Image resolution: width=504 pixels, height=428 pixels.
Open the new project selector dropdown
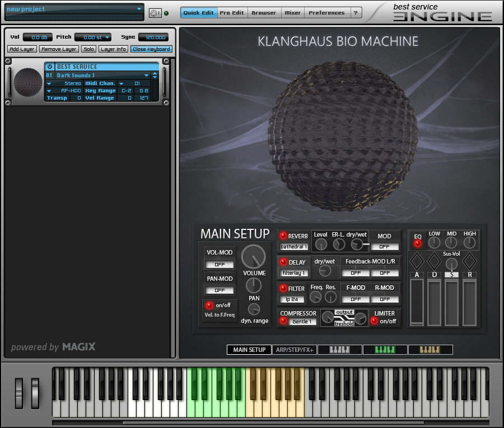click(139, 9)
